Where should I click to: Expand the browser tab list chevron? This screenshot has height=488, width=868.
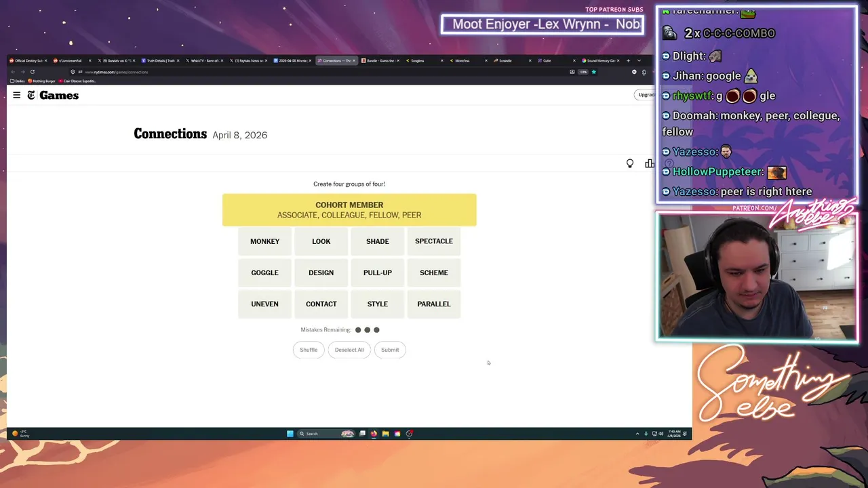639,60
